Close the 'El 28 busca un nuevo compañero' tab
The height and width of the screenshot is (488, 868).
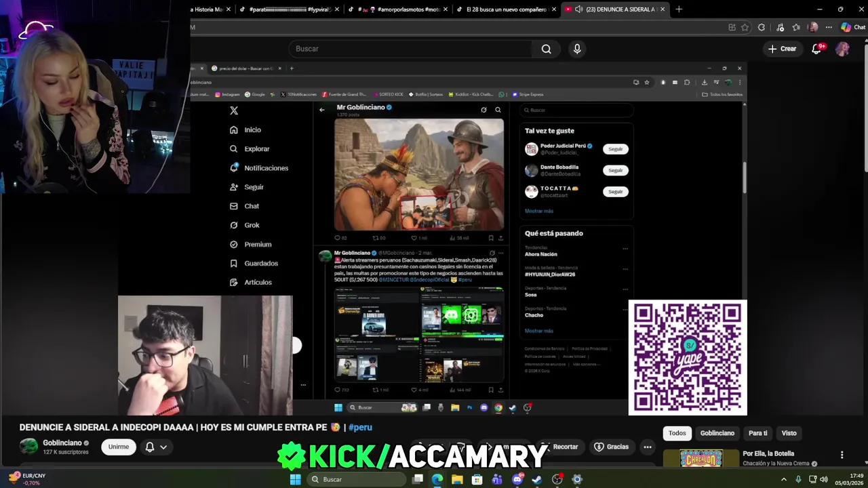[554, 9]
